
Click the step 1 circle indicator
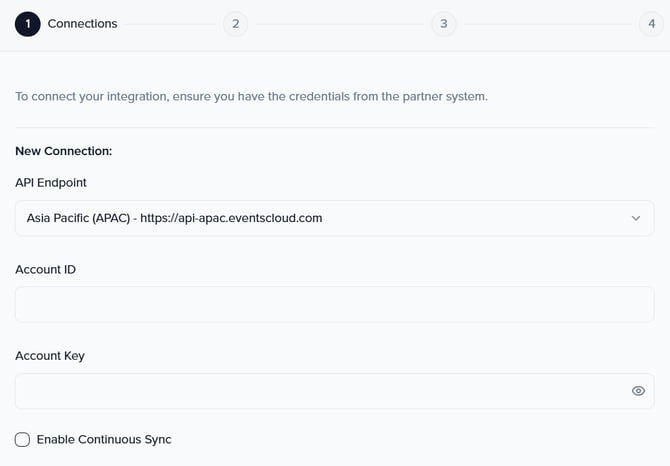click(x=28, y=24)
